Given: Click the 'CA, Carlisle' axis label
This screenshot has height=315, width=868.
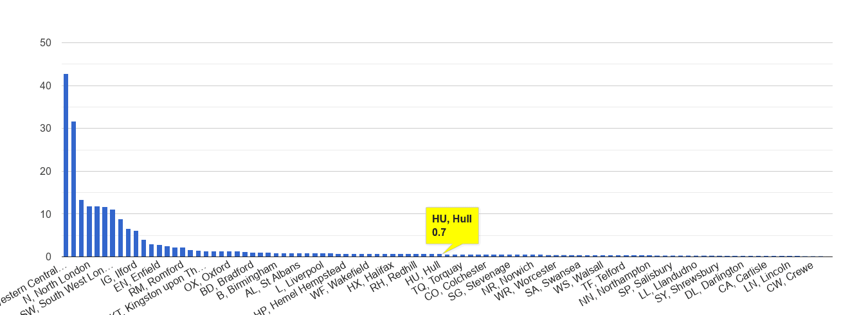Looking at the screenshot, I should click(x=745, y=276).
